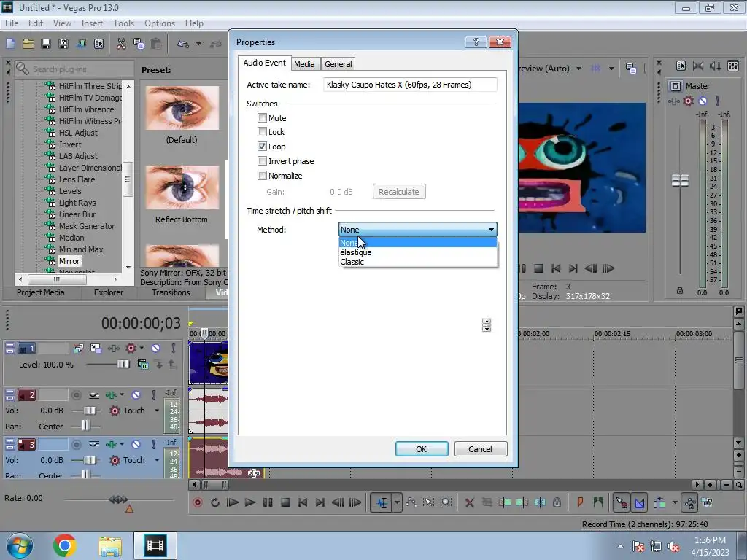The height and width of the screenshot is (560, 747).
Task: Click the Active take name field
Action: (x=410, y=85)
